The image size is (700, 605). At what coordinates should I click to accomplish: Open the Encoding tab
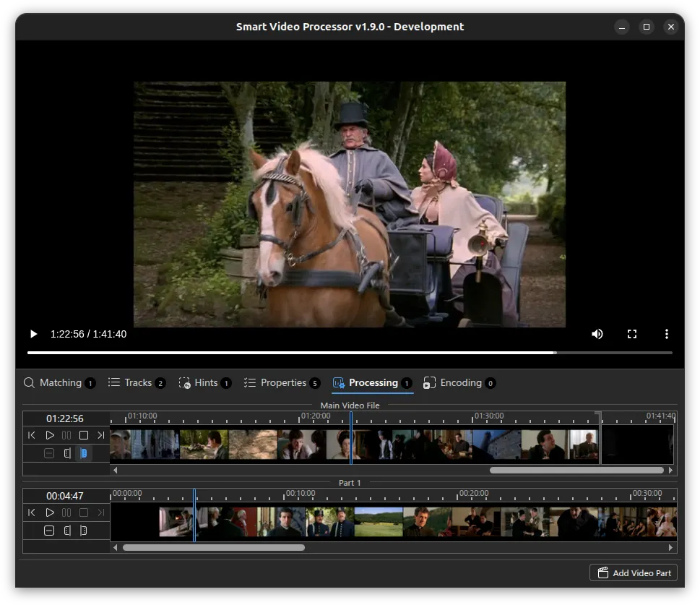coord(459,383)
